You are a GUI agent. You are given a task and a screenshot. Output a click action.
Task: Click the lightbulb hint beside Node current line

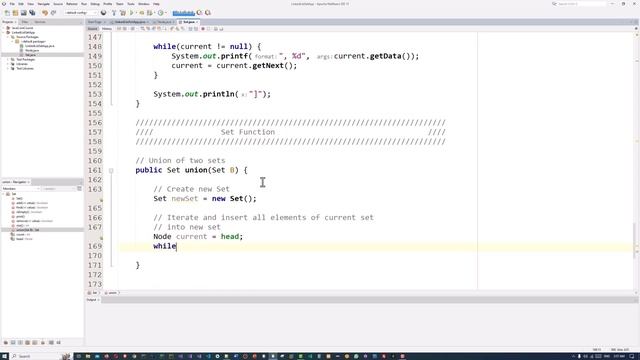101,238
